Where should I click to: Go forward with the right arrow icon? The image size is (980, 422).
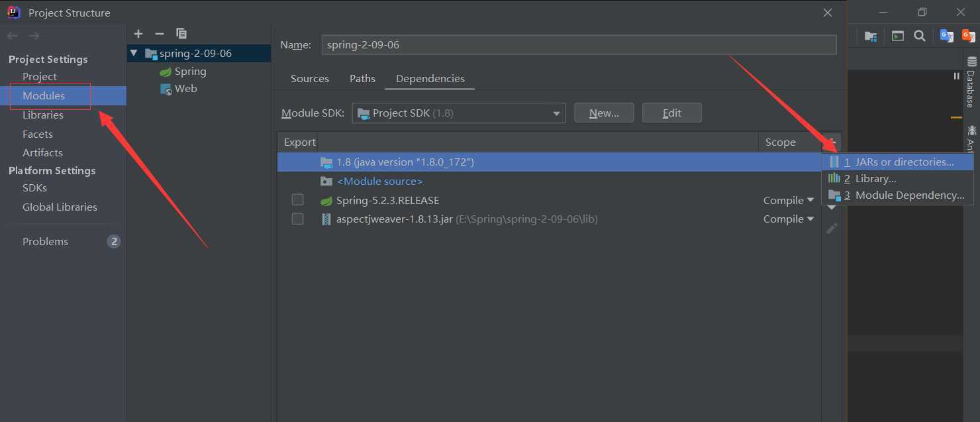tap(34, 36)
